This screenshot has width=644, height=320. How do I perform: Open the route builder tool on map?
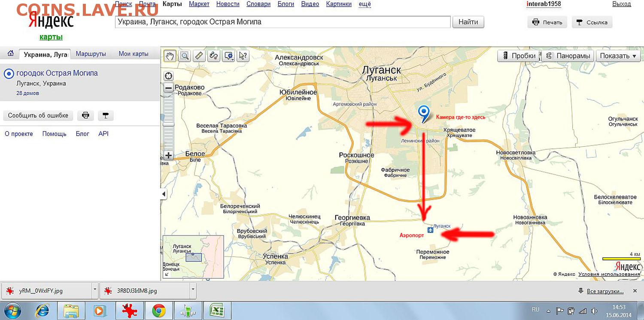click(213, 56)
